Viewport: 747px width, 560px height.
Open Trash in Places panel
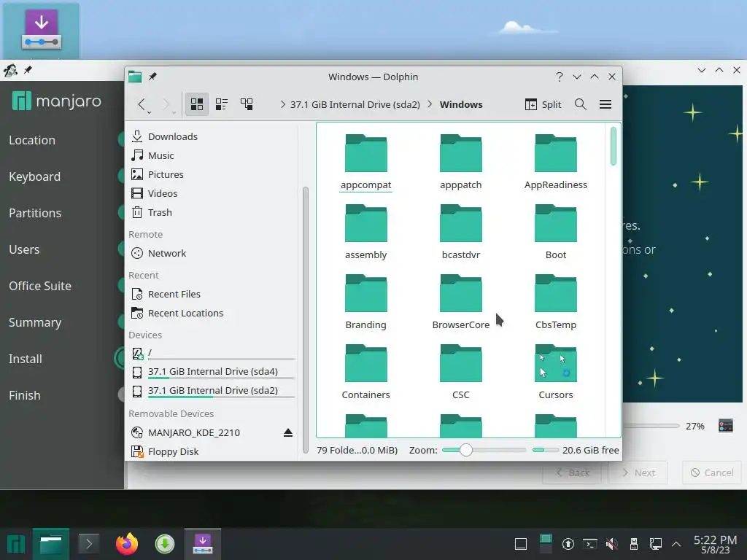pyautogui.click(x=212, y=213)
